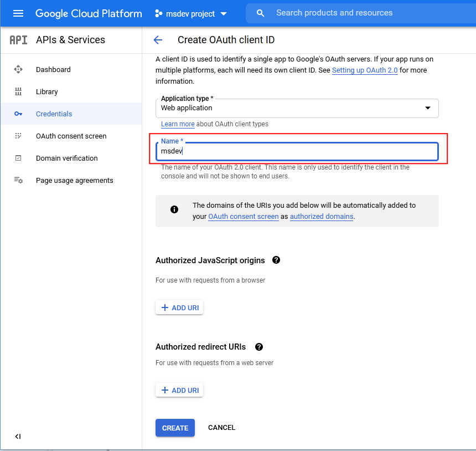This screenshot has height=451, width=476.
Task: Open the OAuth consent screen menu item
Action: (x=71, y=136)
